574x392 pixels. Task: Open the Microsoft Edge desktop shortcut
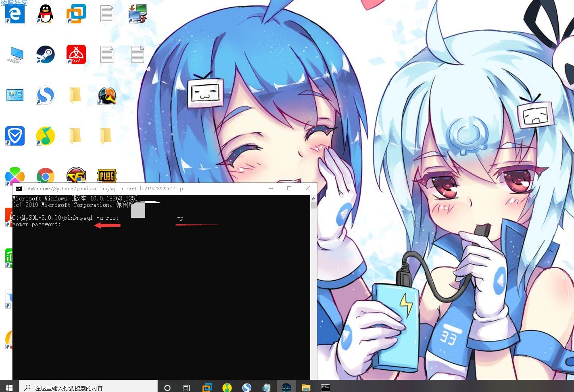pos(15,14)
